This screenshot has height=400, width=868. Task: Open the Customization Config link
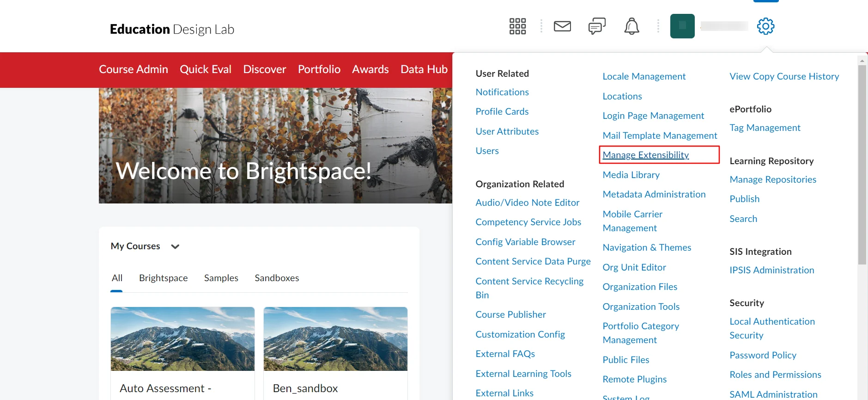(520, 334)
